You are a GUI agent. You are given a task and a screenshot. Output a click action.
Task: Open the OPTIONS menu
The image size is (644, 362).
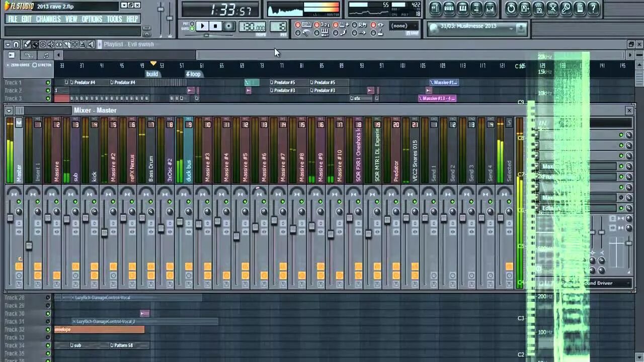point(92,19)
